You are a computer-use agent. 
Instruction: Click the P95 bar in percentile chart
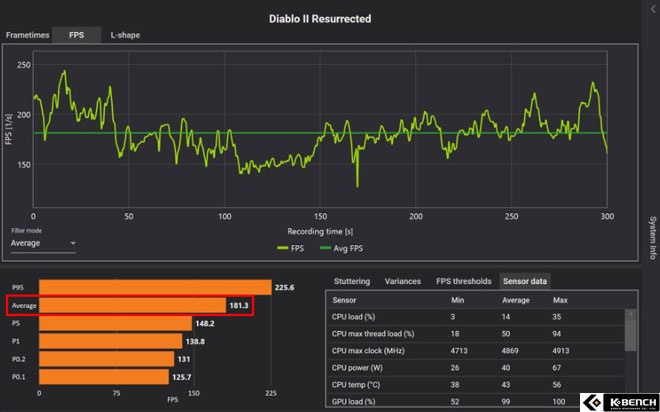click(155, 287)
